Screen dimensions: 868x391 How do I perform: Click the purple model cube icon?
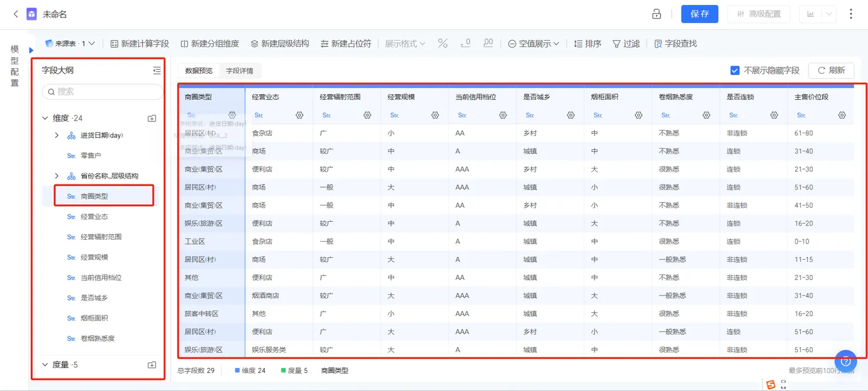tap(32, 14)
